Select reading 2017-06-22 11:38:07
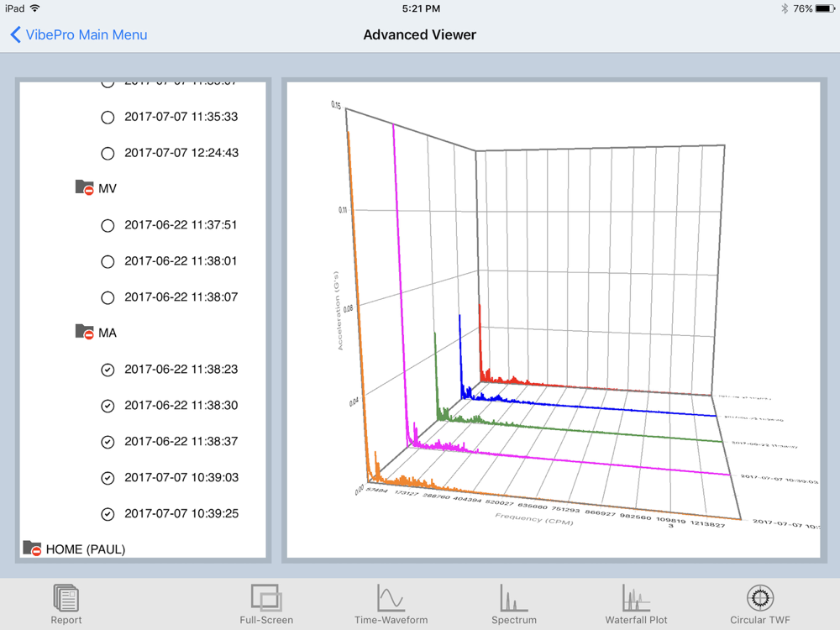The width and height of the screenshot is (840, 630). (108, 298)
